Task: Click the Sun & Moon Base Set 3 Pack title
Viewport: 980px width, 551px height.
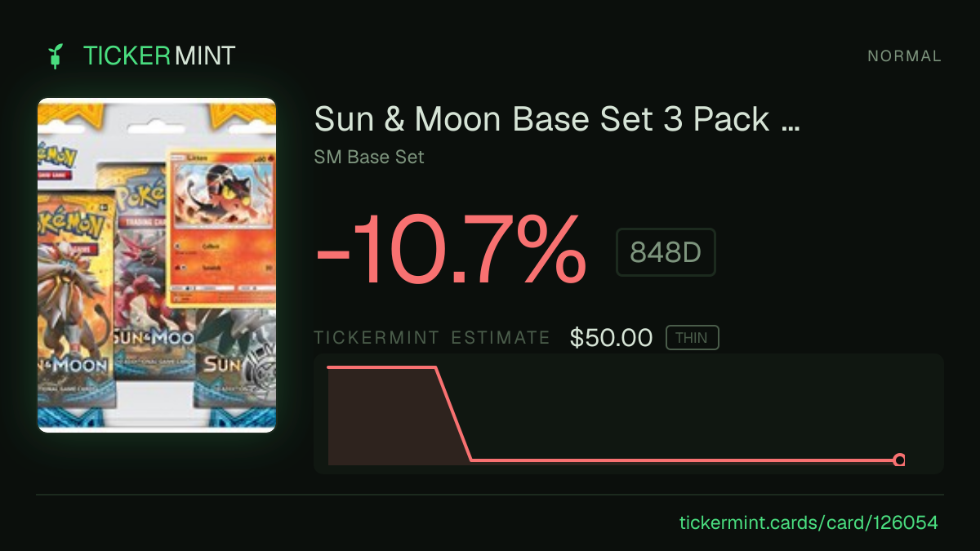Action: point(557,120)
